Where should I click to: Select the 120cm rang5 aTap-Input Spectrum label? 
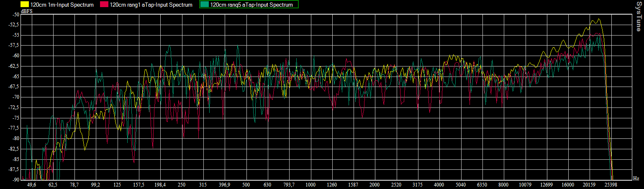pos(251,5)
